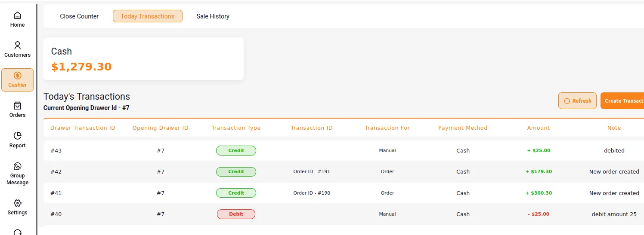644x235 pixels.
Task: Click the Credit badge on row #43
Action: tap(236, 150)
